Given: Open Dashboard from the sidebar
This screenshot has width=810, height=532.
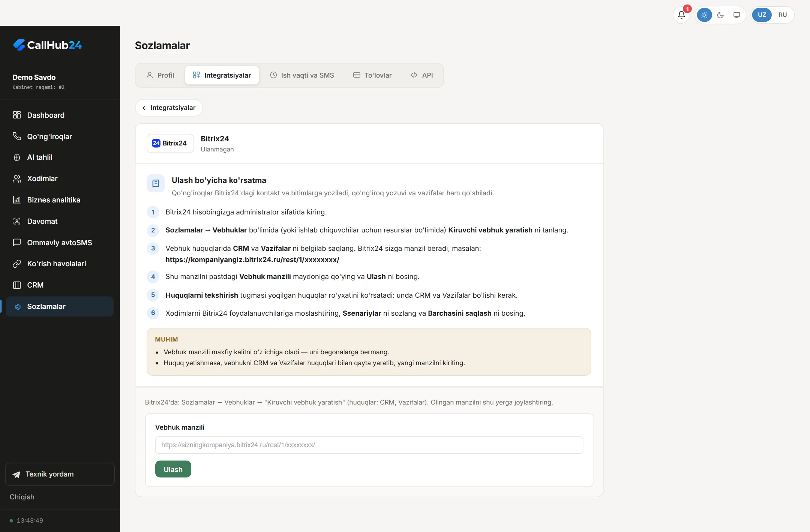Looking at the screenshot, I should [x=60, y=115].
